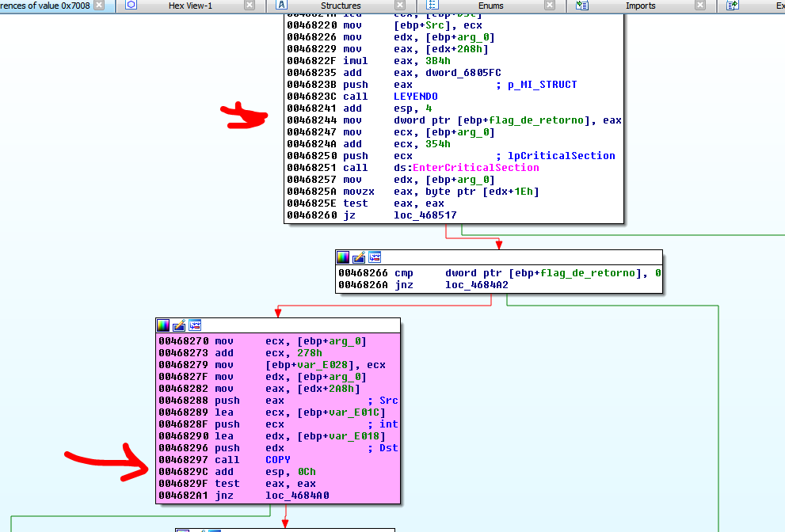Viewport: 785px width, 532px height.
Task: Click the Enums tab icon
Action: 433,6
